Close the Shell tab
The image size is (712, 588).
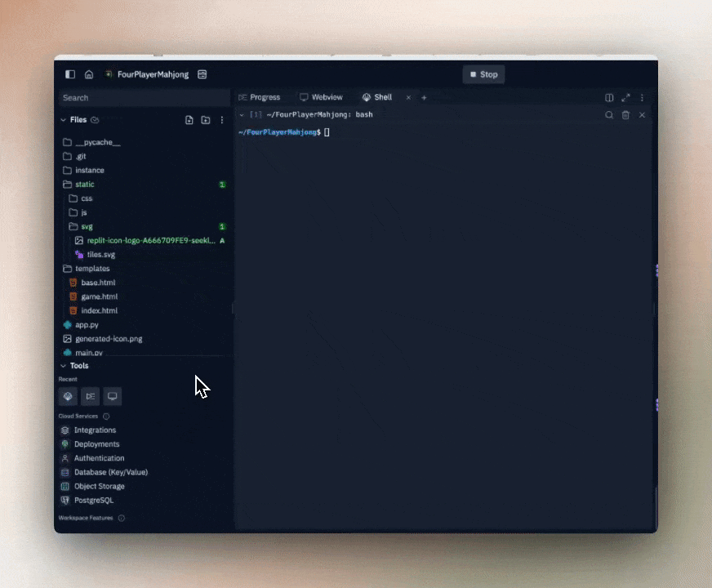tap(408, 98)
